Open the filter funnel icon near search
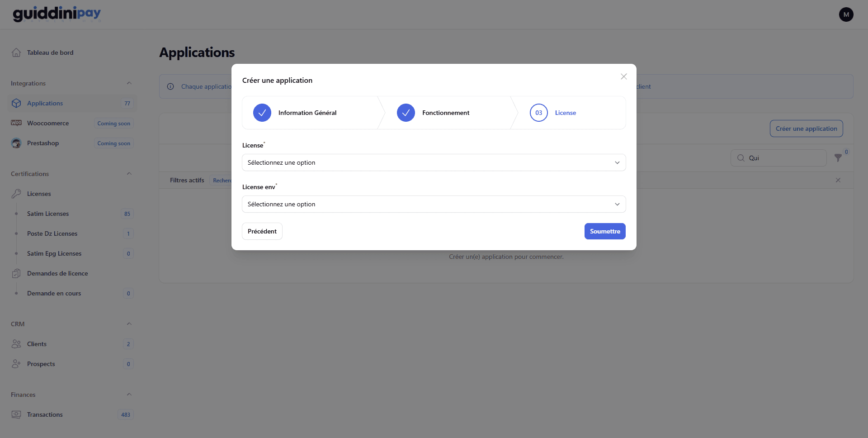This screenshot has width=868, height=438. pos(839,158)
